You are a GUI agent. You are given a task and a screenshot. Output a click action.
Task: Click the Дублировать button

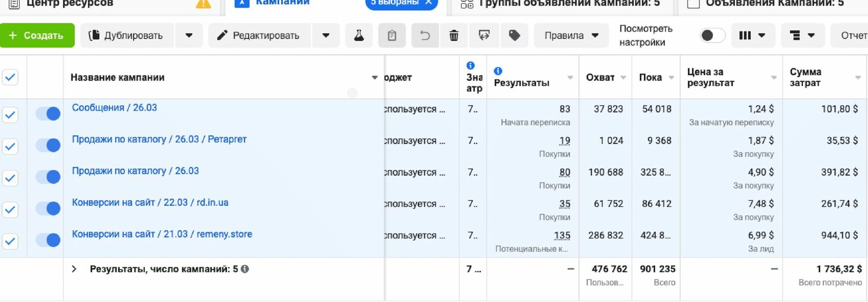(x=127, y=36)
